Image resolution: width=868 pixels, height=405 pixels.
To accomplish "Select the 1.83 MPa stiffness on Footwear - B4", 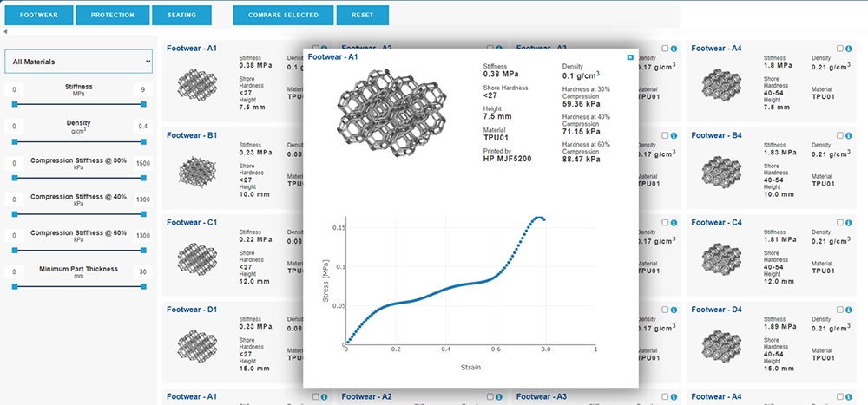I will pyautogui.click(x=780, y=152).
